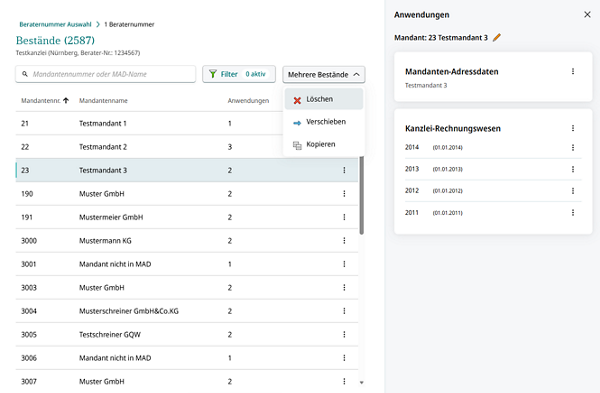Click the red X Löschen icon

pos(297,100)
